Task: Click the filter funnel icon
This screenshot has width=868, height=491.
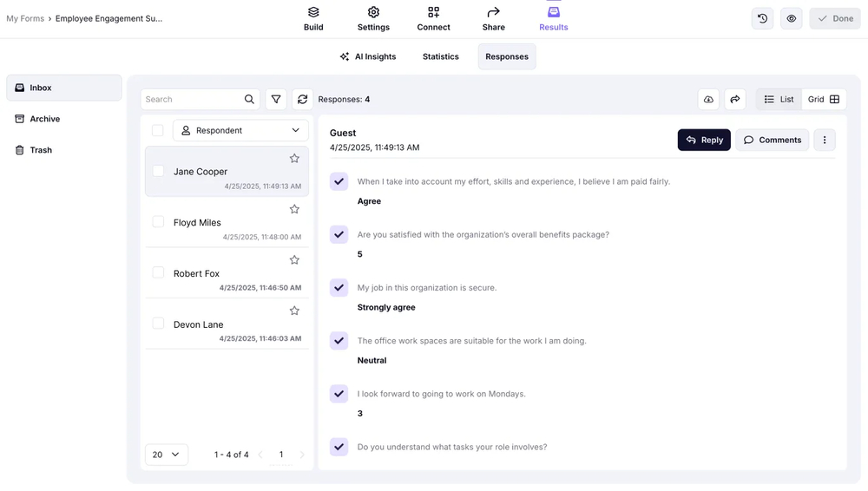Action: point(276,100)
